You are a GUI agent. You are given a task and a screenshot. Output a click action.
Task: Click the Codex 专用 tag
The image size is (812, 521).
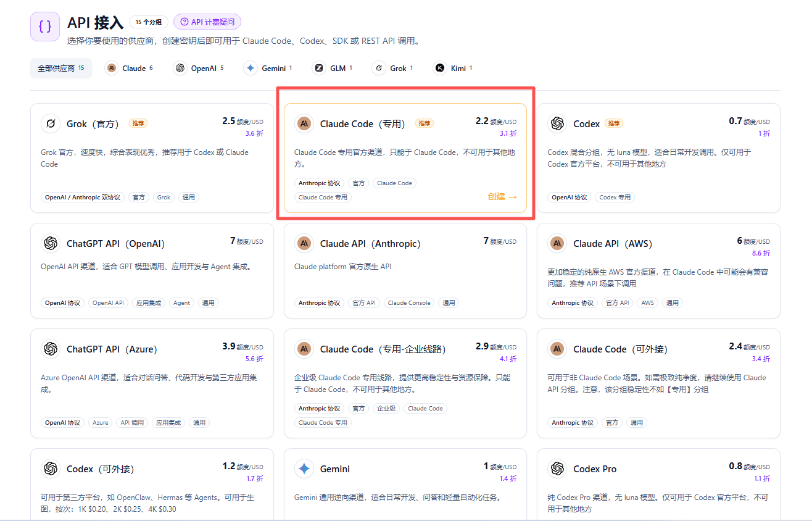[x=615, y=198]
